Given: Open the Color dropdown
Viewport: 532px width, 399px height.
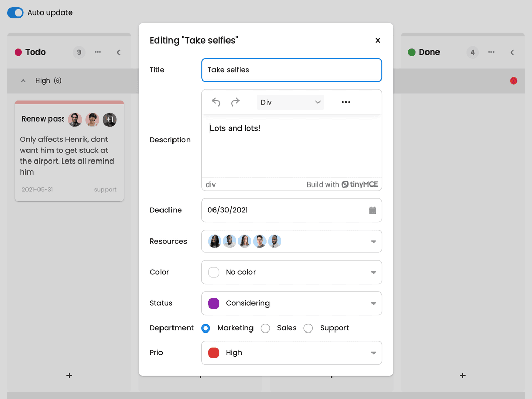Looking at the screenshot, I should 291,272.
